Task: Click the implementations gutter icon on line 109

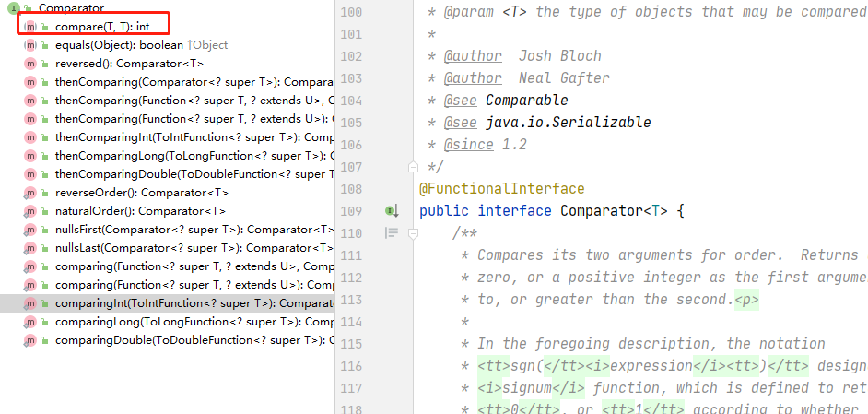Action: click(x=392, y=211)
